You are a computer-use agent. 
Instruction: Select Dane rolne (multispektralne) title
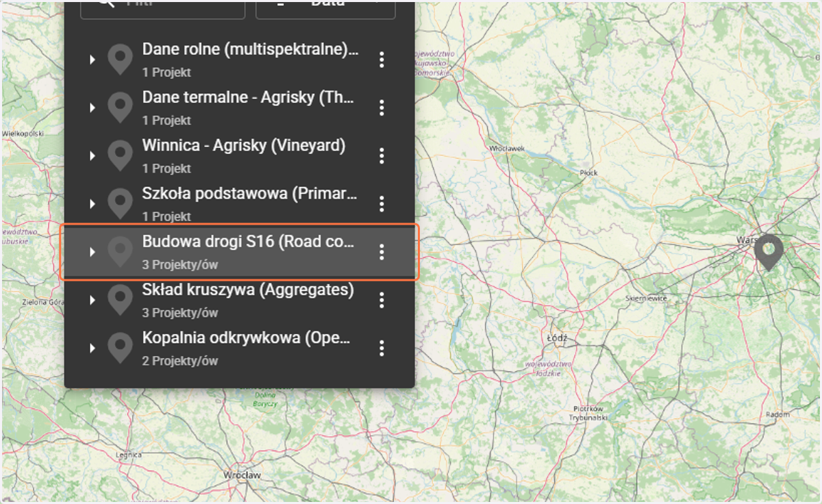[x=250, y=49]
